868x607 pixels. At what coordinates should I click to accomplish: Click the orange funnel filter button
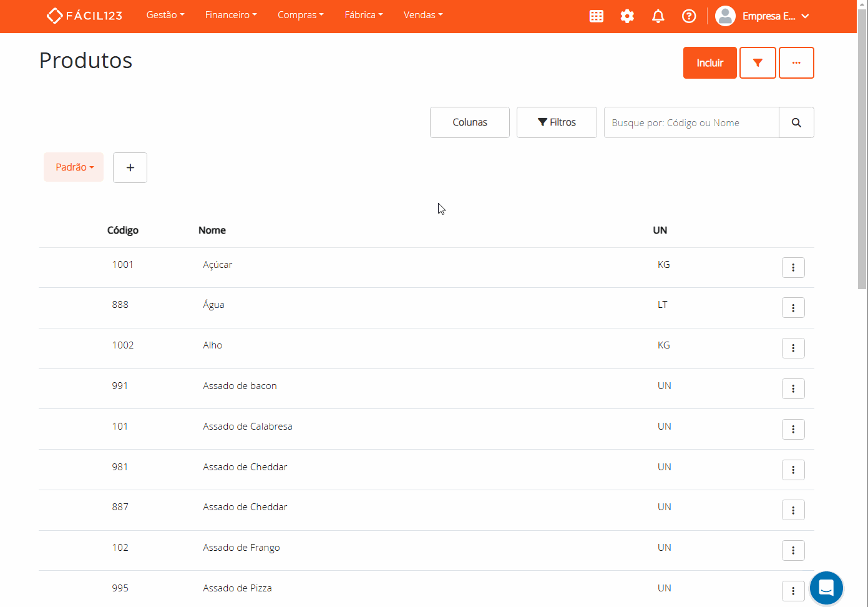757,63
